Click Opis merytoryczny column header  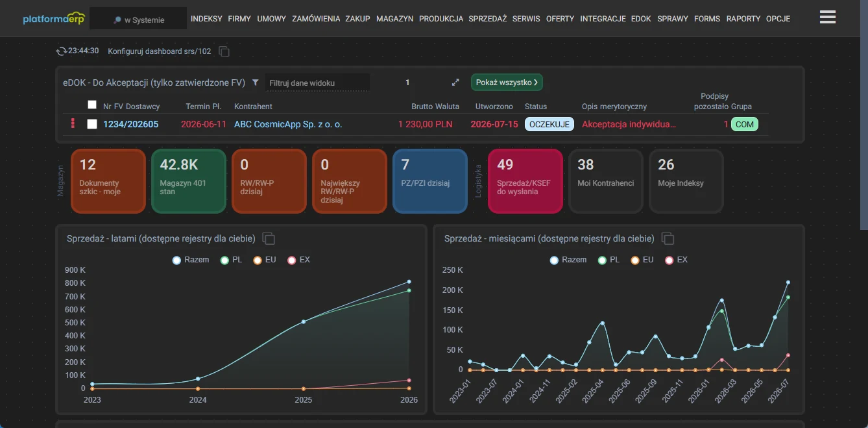pos(614,107)
